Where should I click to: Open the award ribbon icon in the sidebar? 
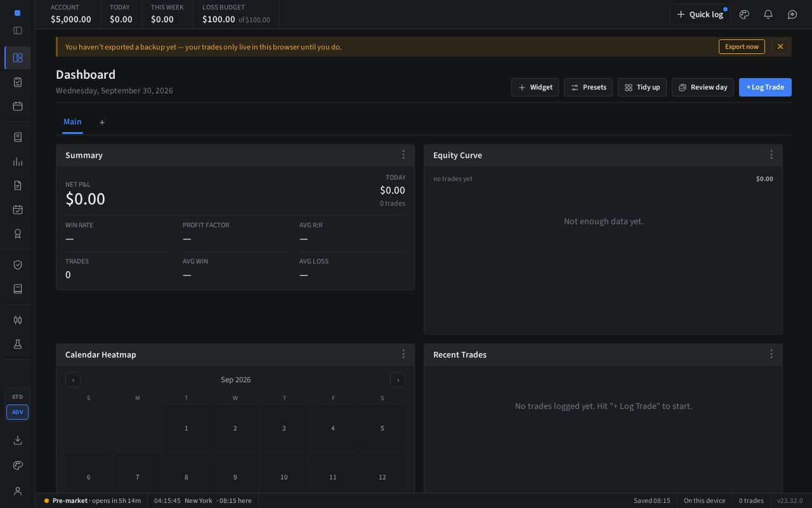(18, 234)
